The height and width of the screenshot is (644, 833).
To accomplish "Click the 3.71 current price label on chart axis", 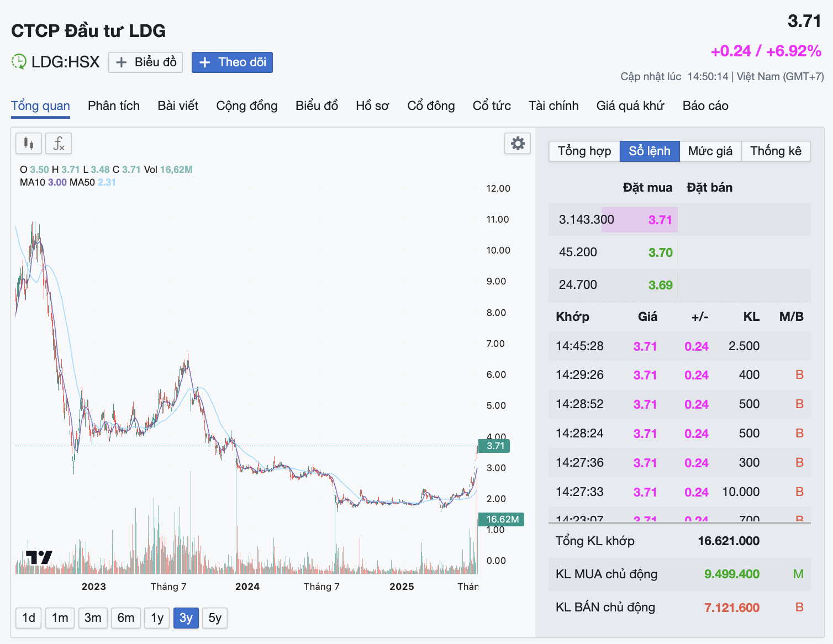I will click(x=494, y=446).
